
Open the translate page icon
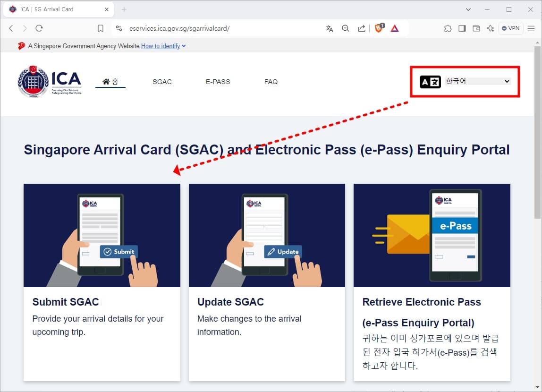click(329, 28)
